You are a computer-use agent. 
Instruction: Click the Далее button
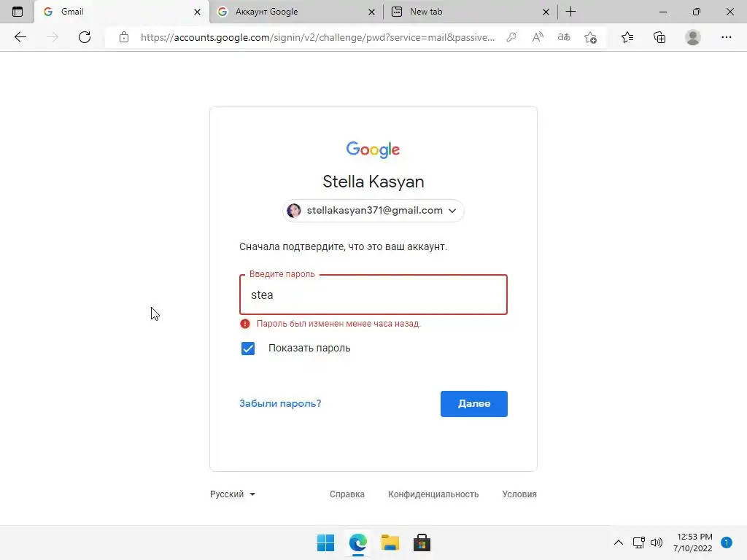473,404
